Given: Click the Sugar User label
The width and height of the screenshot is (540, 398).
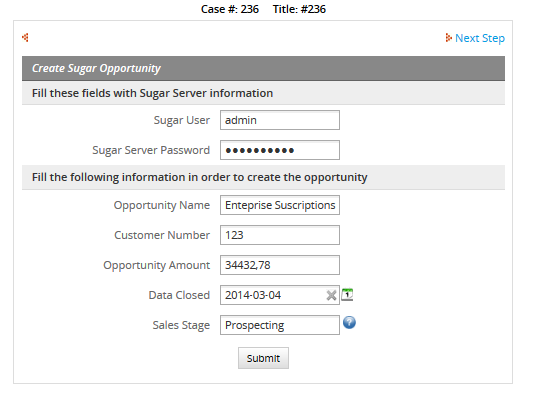Looking at the screenshot, I should point(181,120).
